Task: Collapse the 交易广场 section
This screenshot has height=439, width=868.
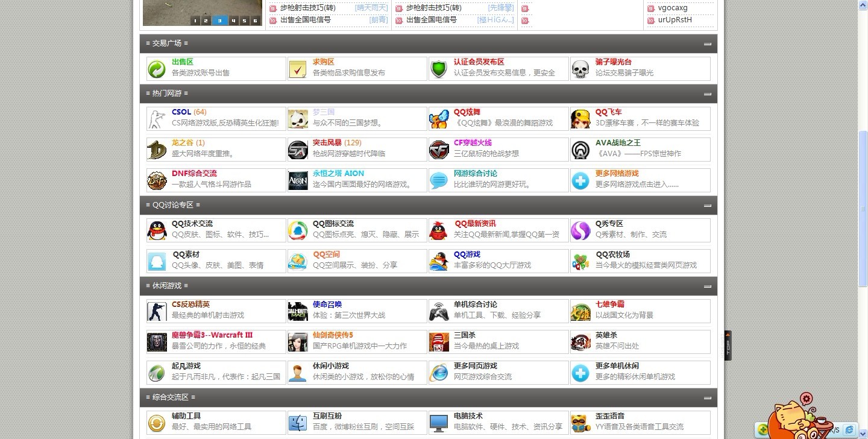Action: tap(708, 44)
